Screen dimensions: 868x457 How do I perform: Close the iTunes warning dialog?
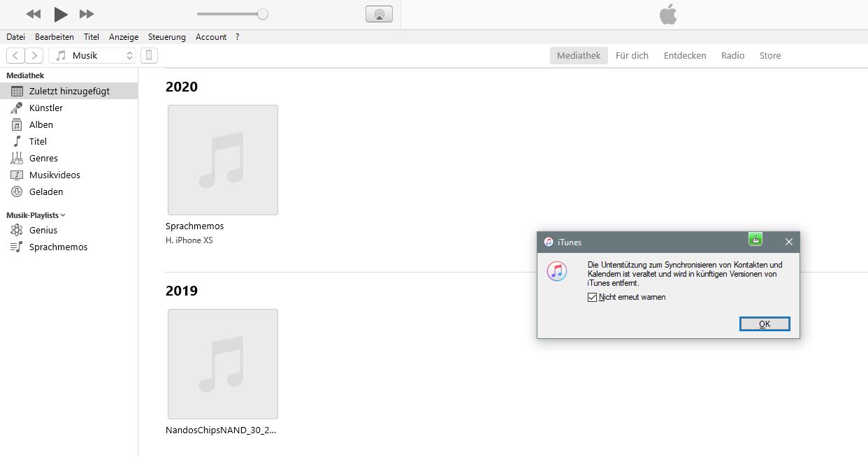(789, 242)
